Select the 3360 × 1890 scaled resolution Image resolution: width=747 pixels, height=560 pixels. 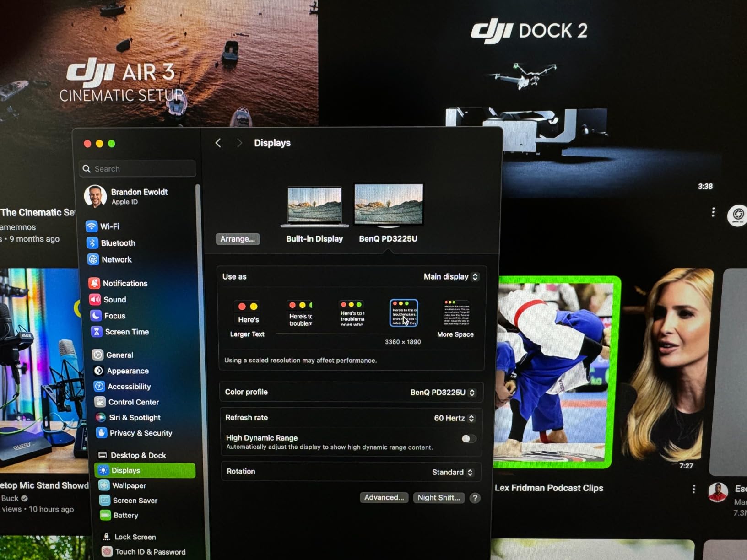click(x=403, y=312)
